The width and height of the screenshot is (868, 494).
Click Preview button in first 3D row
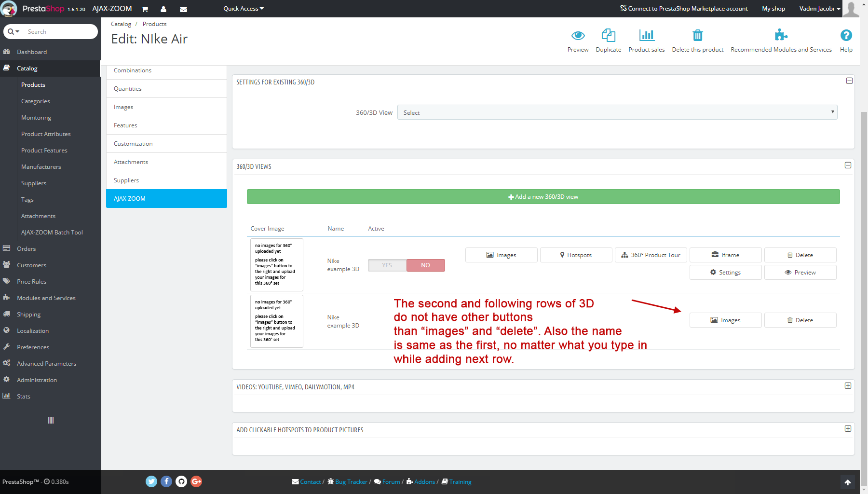[x=800, y=273]
